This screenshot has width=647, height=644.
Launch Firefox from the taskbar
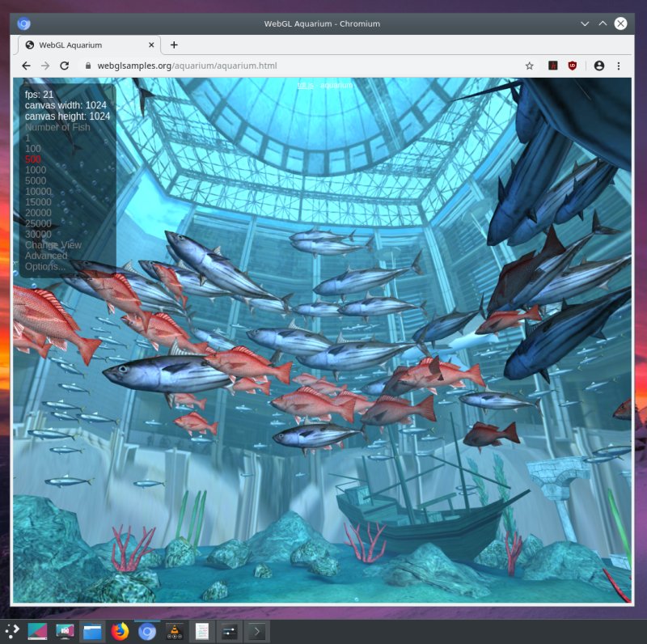click(x=119, y=631)
